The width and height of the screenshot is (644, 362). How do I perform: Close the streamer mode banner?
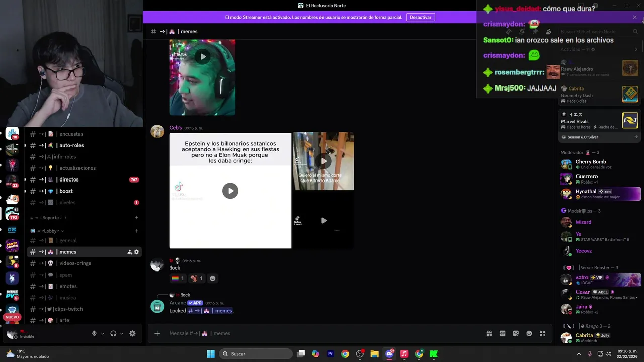[x=635, y=17]
